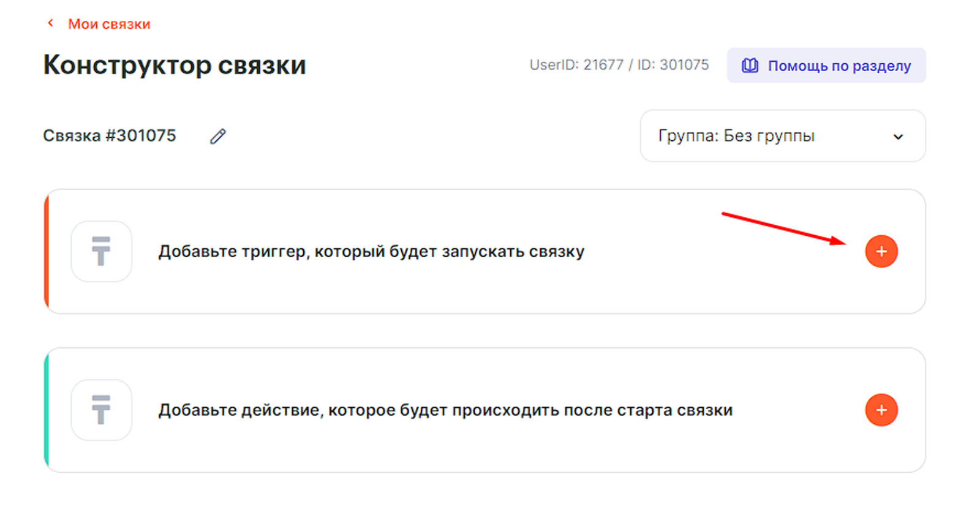The image size is (980, 531).
Task: Click the green stripe on the action card
Action: (x=47, y=410)
